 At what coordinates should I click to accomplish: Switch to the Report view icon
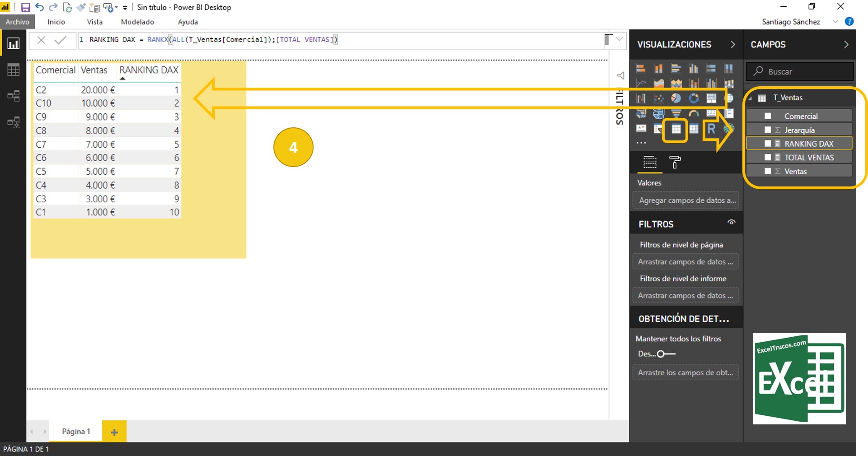[13, 43]
